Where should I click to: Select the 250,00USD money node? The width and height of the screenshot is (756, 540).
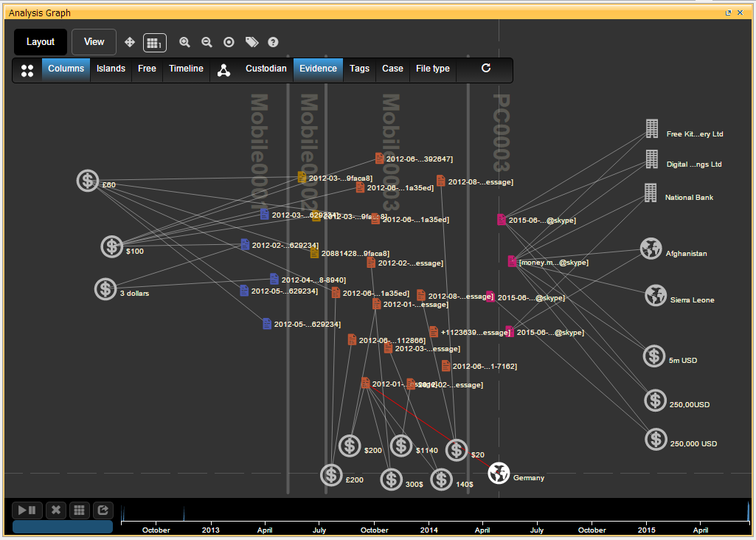click(655, 401)
